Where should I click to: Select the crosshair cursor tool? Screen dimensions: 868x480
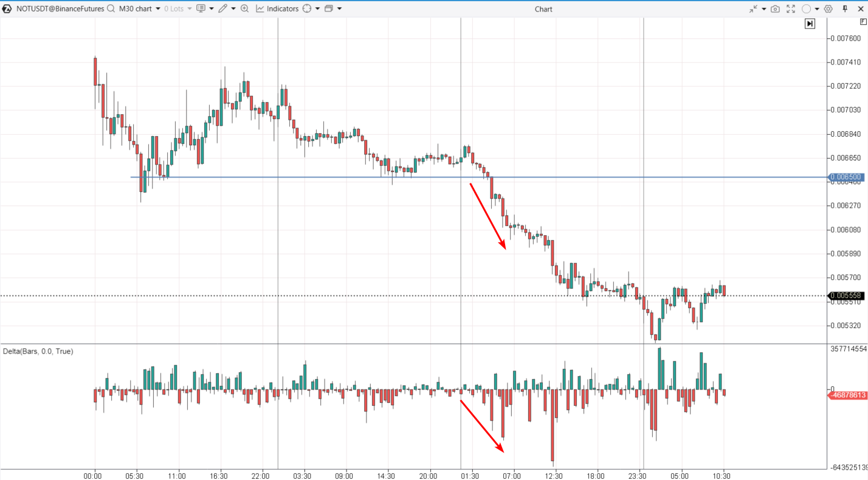tap(307, 9)
